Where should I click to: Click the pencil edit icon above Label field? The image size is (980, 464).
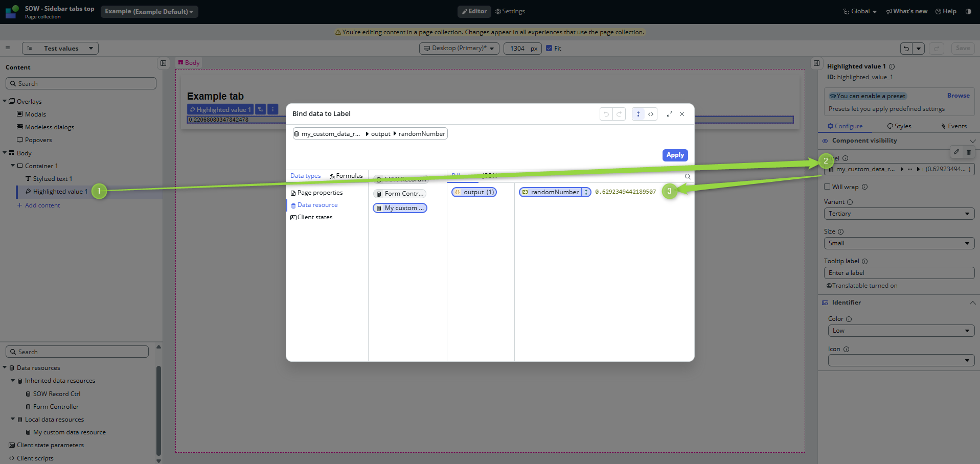pyautogui.click(x=956, y=152)
